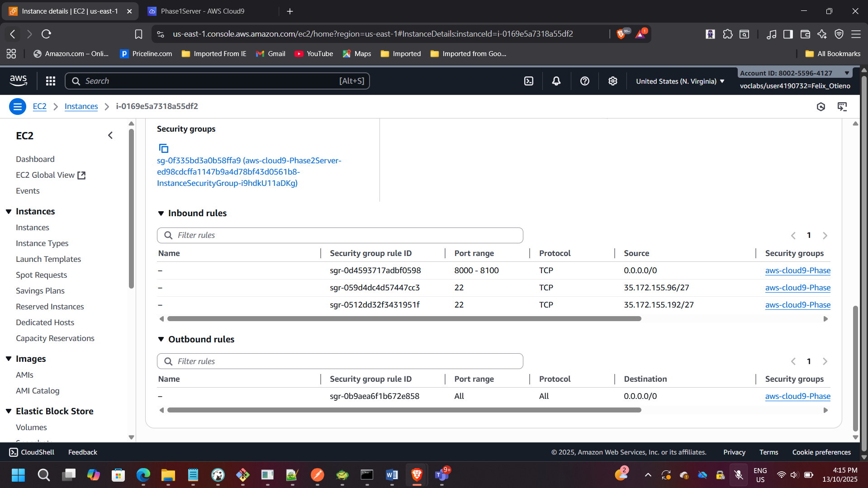Click the AWS help question mark icon

pyautogui.click(x=585, y=81)
